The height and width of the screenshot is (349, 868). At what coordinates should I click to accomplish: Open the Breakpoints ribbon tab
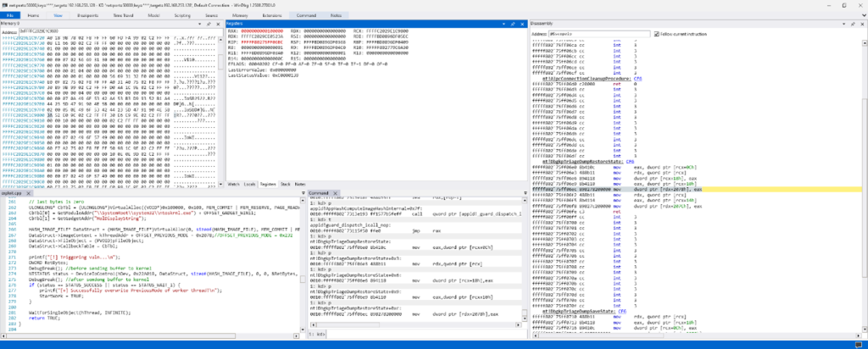pyautogui.click(x=88, y=15)
